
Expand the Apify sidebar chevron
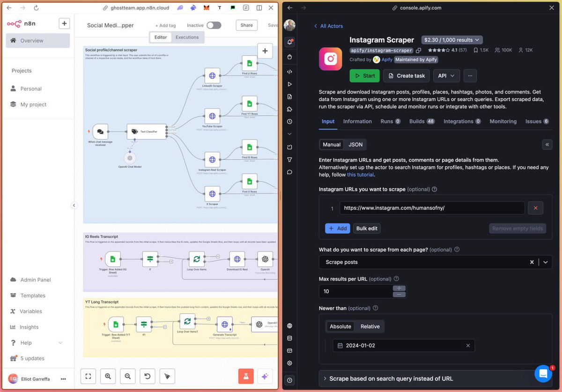[x=290, y=134]
